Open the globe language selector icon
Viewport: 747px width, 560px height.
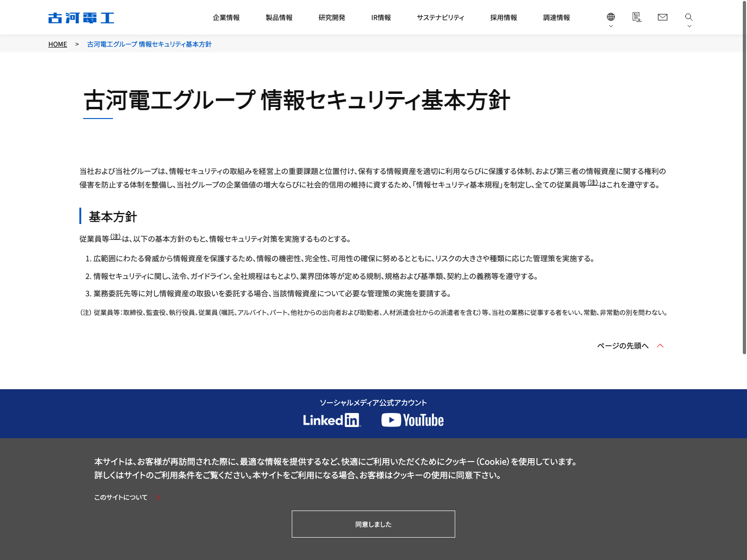pos(611,17)
